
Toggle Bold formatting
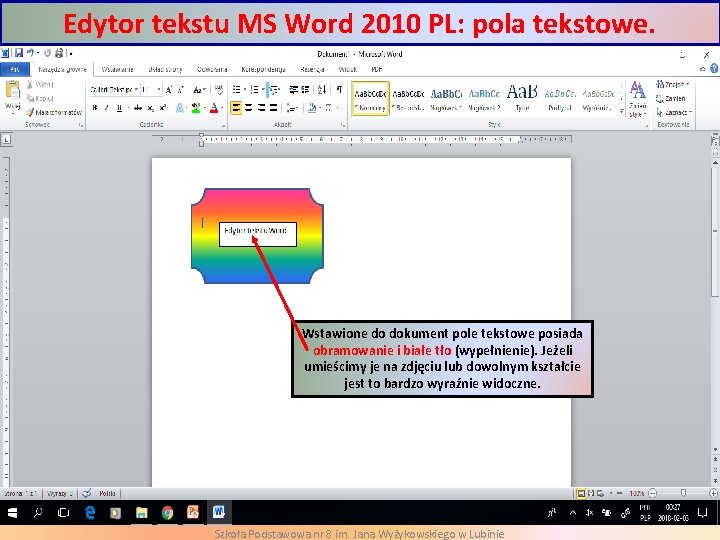click(95, 108)
